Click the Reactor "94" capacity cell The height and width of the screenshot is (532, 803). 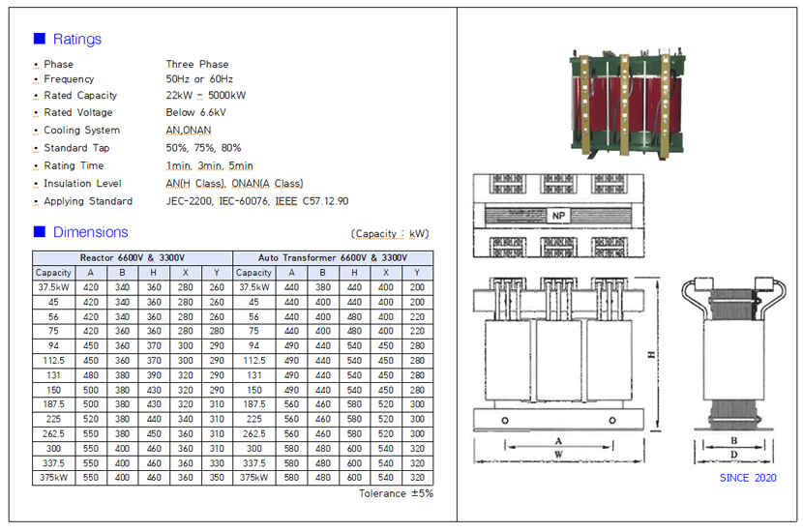point(53,346)
